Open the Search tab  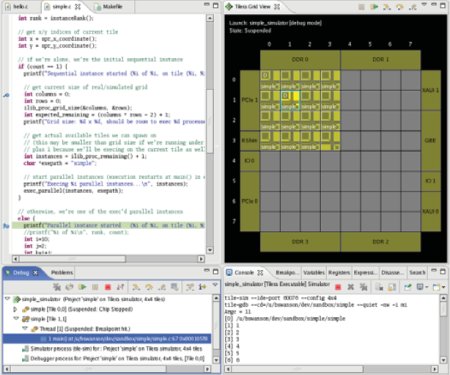(417, 272)
